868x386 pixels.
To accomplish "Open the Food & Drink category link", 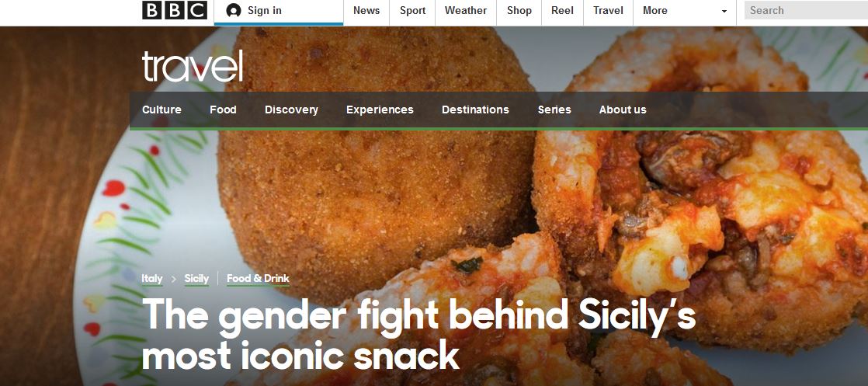I will point(258,279).
